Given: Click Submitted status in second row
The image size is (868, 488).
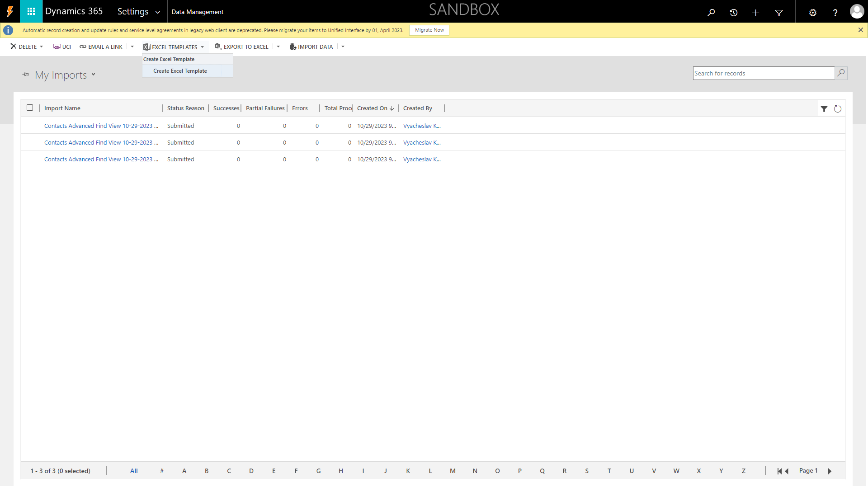Looking at the screenshot, I should [180, 142].
